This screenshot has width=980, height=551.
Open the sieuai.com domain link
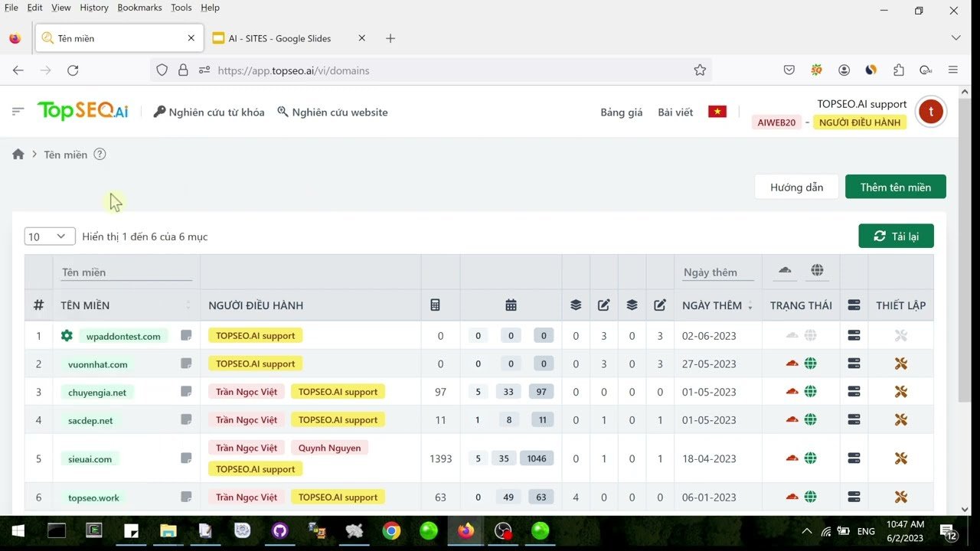(90, 459)
